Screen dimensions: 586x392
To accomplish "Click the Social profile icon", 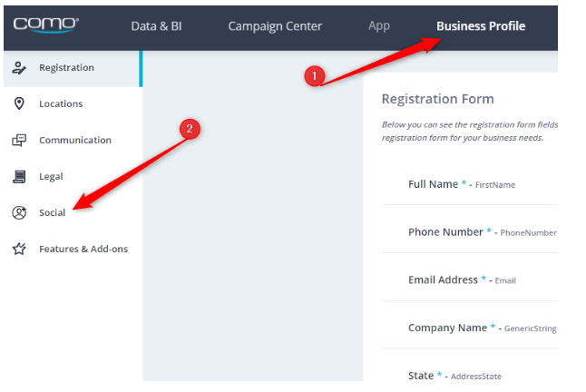I will pos(19,212).
